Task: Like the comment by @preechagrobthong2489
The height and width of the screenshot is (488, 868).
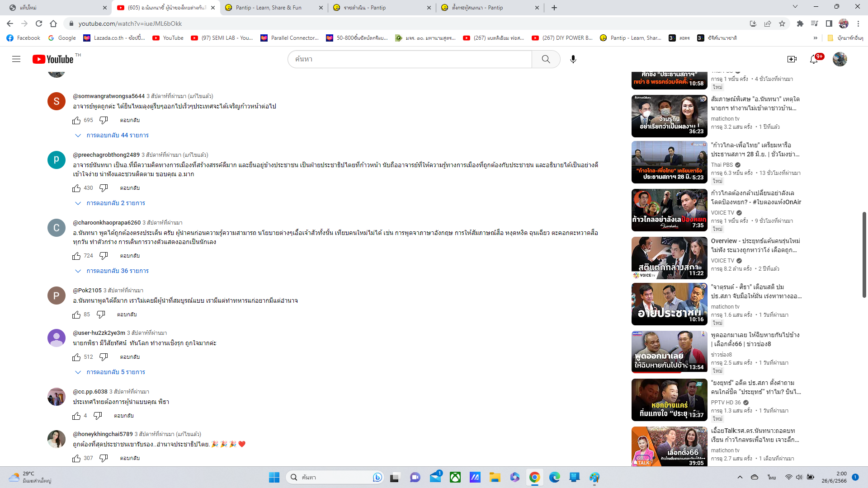Action: 76,188
